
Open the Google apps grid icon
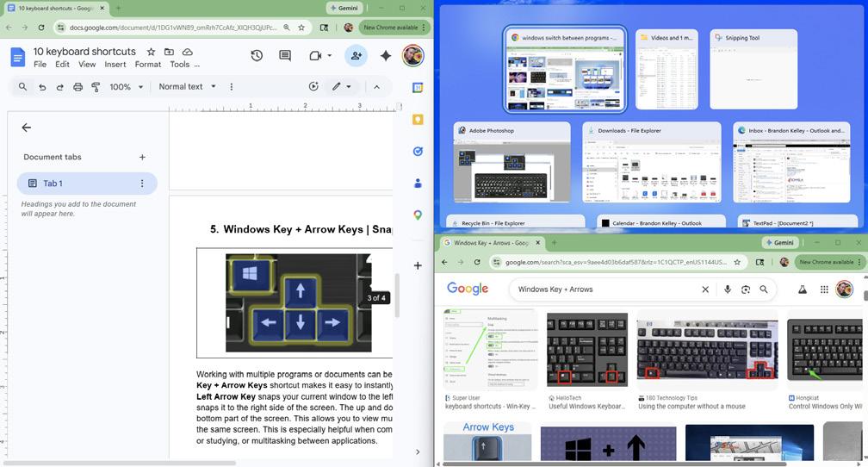click(x=824, y=290)
